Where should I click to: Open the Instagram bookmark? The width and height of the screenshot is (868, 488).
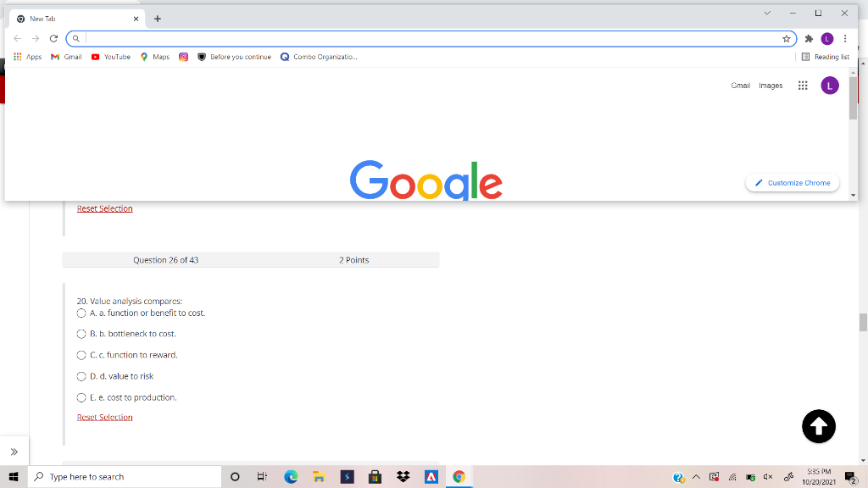pyautogui.click(x=182, y=57)
